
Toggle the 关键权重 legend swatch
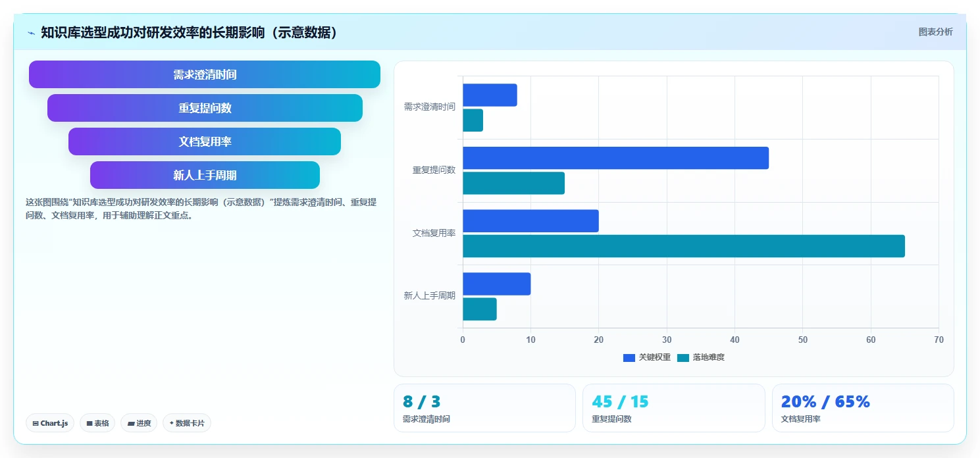[629, 357]
